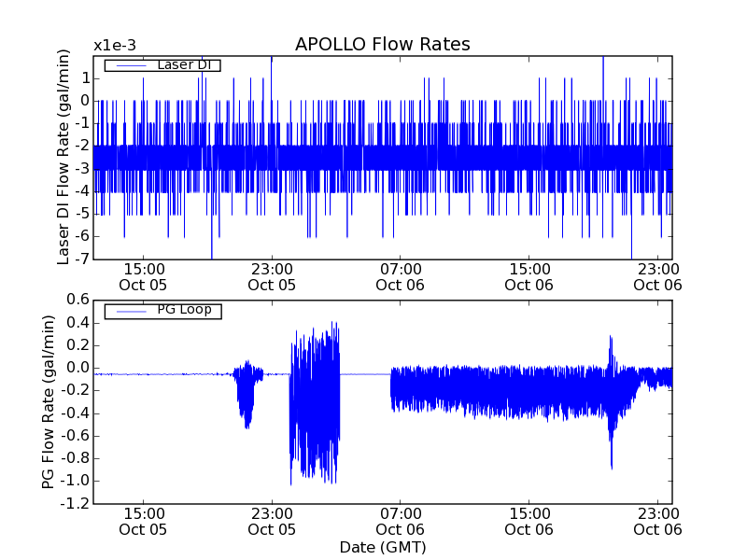Click the 0.6 tick on the PG axis

[x=76, y=300]
